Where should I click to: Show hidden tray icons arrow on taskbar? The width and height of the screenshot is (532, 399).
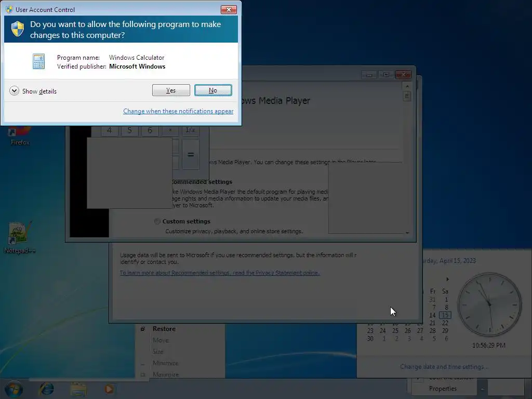coord(482,389)
